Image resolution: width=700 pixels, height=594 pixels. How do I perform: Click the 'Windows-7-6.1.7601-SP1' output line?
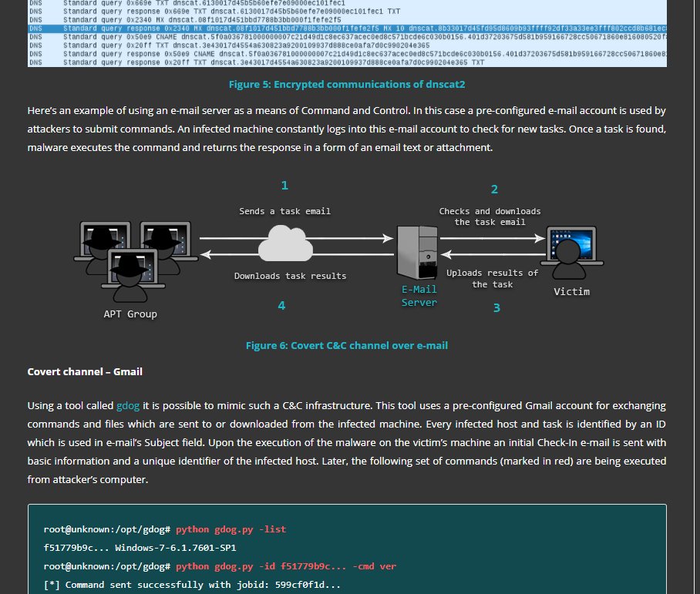[140, 548]
